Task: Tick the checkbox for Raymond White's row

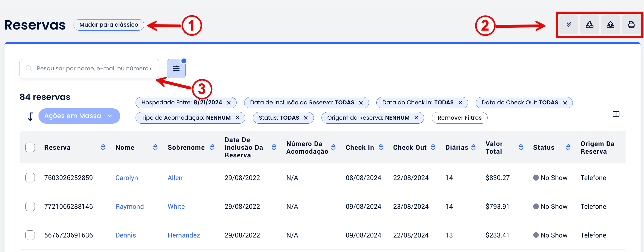Action: pos(30,206)
